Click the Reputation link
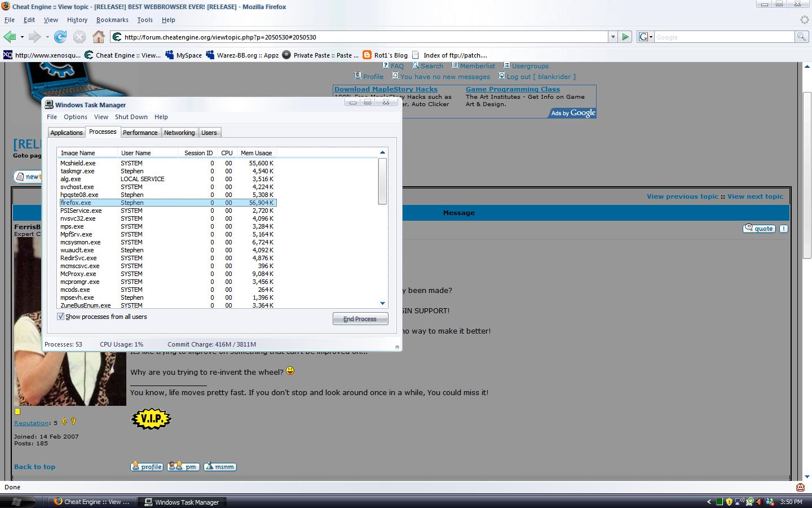 (x=31, y=423)
